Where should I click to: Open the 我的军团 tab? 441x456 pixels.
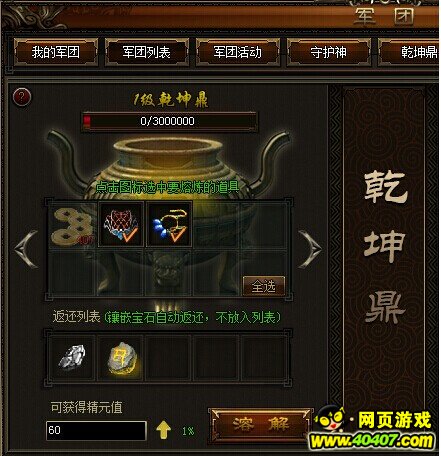(56, 52)
